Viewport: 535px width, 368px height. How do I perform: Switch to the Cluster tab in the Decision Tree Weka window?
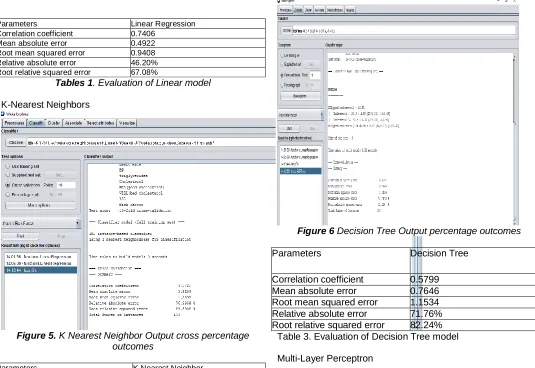[308, 10]
